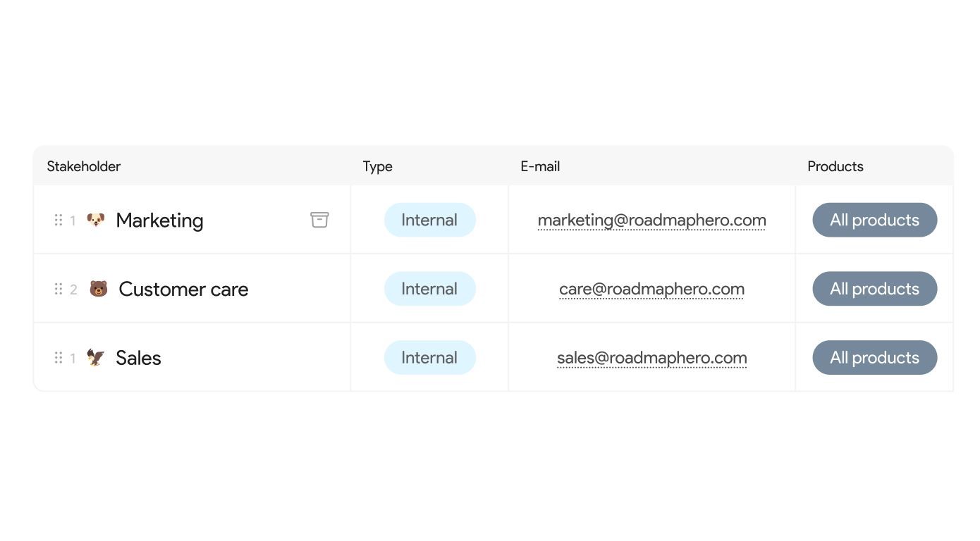Click All products badge for Marketing
Viewport: 980px width, 541px height.
click(x=875, y=220)
